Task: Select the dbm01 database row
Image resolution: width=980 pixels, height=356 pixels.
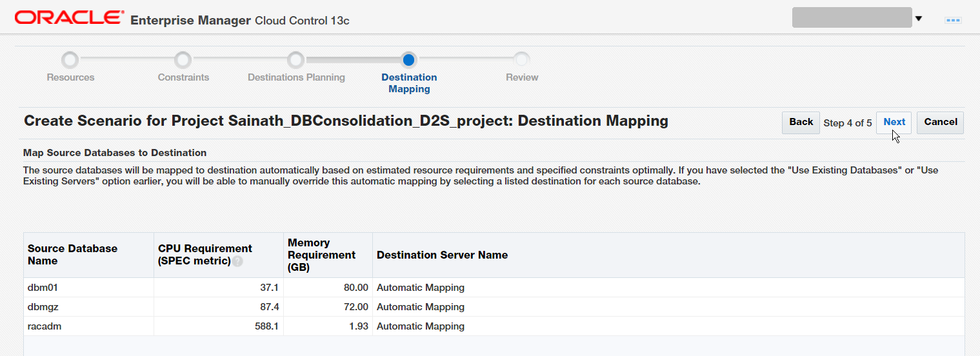Action: 494,288
